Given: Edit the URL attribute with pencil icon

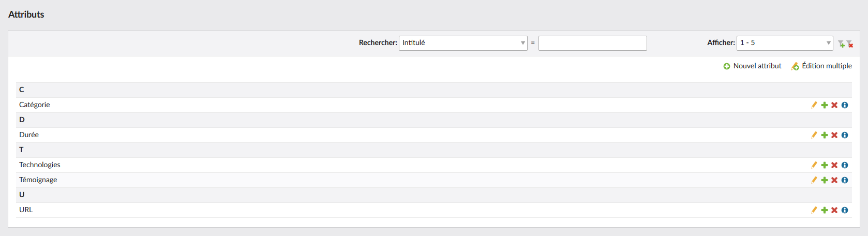Looking at the screenshot, I should [x=814, y=210].
